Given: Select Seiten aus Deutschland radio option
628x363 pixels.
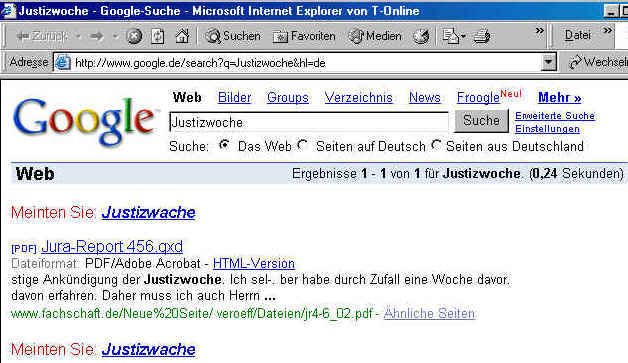Looking at the screenshot, I should (436, 145).
